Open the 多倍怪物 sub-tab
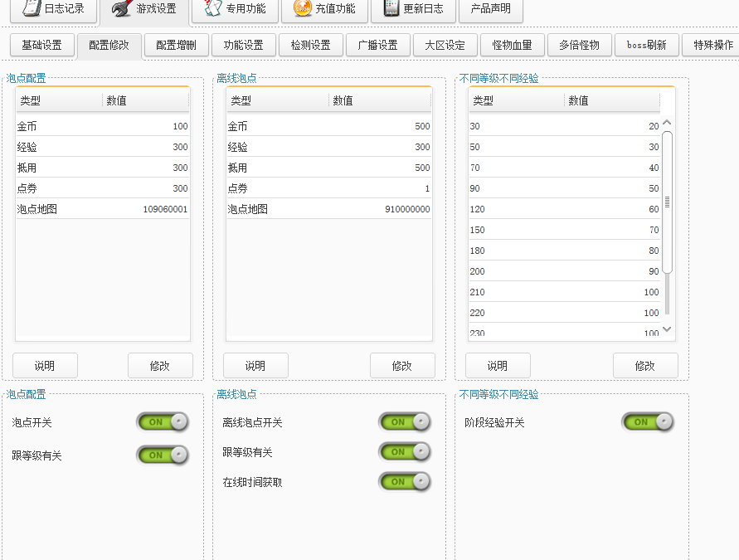This screenshot has width=739, height=560. [579, 46]
